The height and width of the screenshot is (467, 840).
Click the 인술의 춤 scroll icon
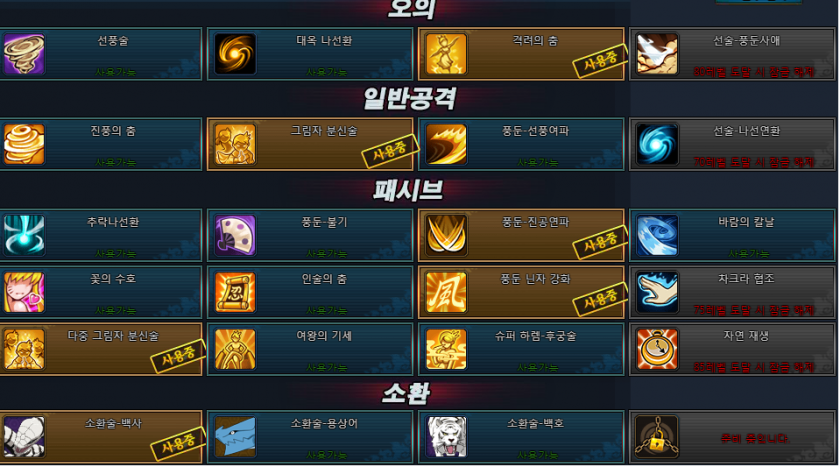pyautogui.click(x=235, y=292)
